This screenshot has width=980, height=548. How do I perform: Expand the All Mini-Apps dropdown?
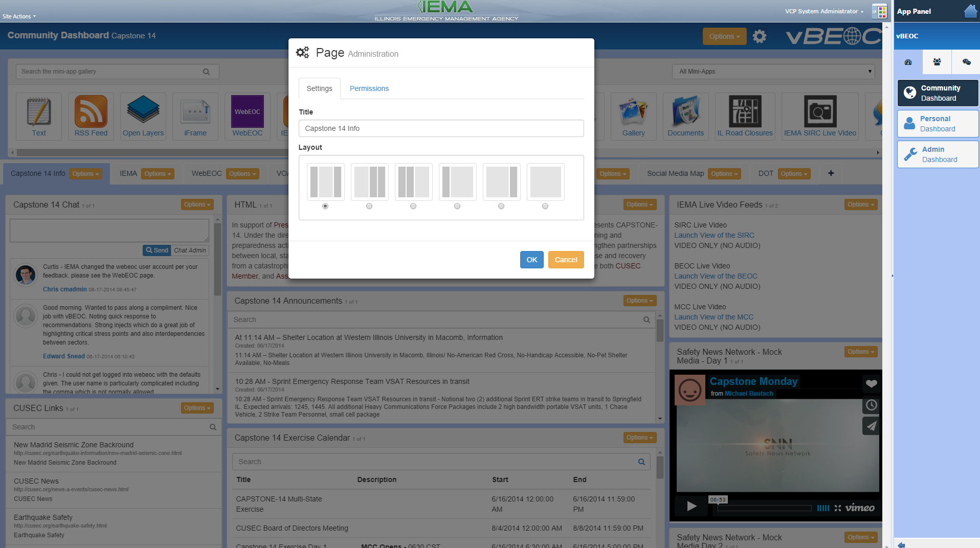click(x=773, y=72)
